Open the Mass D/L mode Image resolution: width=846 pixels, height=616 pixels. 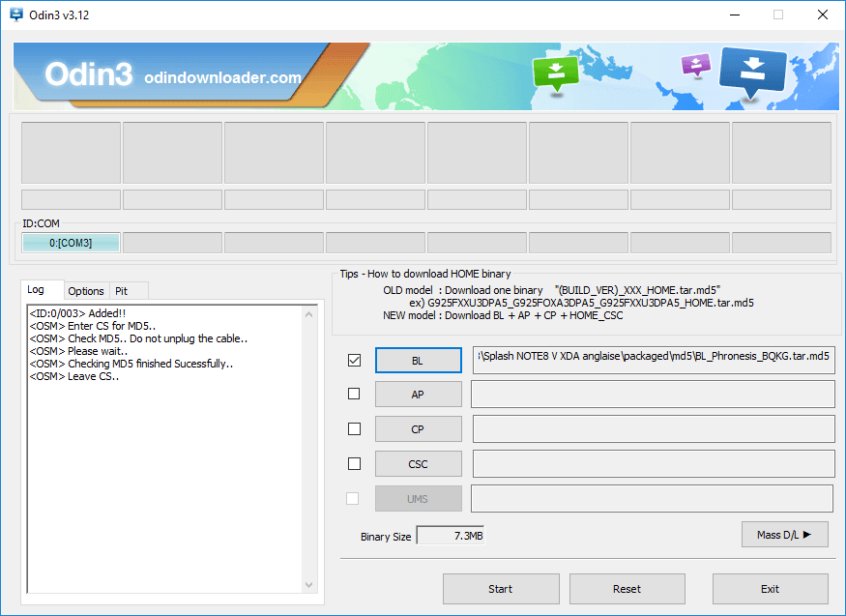[x=784, y=535]
